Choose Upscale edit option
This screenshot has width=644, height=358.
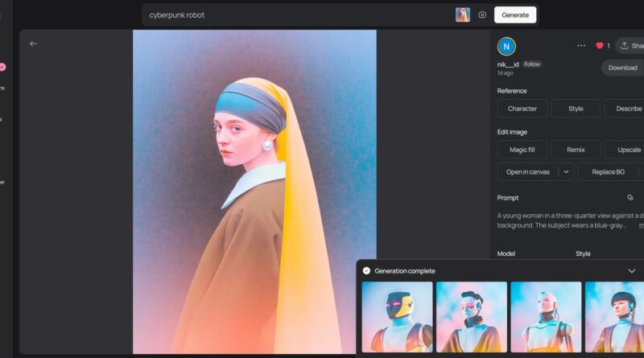click(x=625, y=150)
